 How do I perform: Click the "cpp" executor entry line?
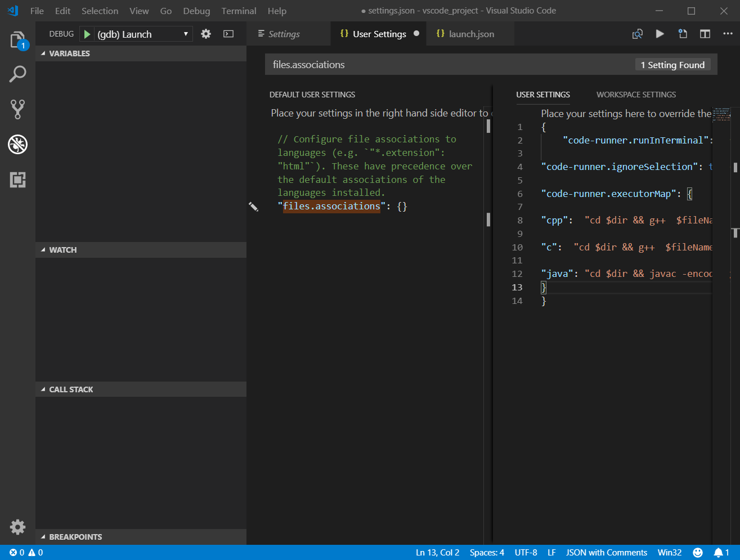point(626,220)
